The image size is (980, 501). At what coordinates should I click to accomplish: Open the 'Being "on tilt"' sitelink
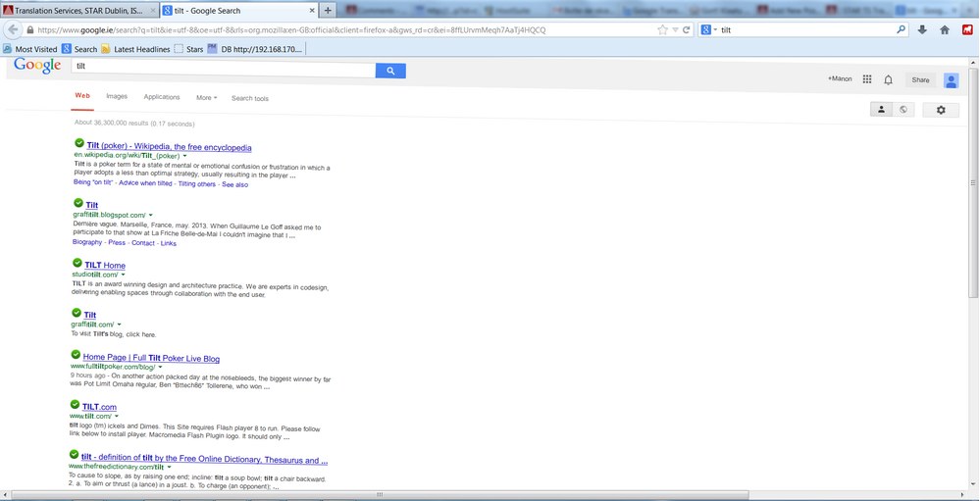(93, 182)
